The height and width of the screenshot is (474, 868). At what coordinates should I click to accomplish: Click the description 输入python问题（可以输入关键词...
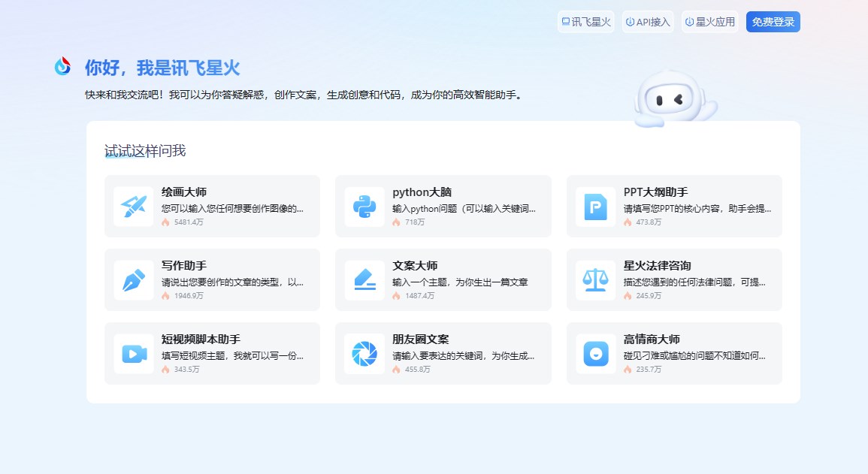tap(464, 209)
